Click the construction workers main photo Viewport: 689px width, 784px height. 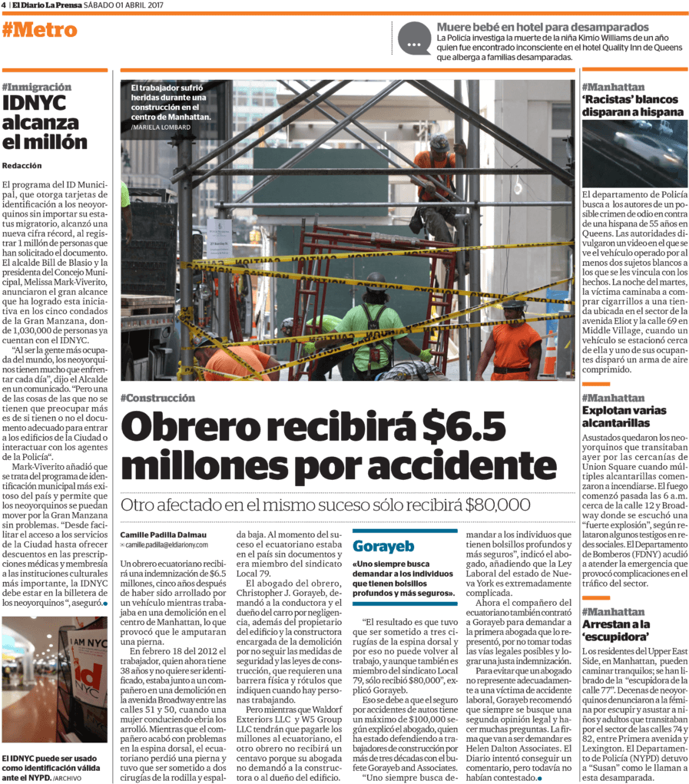tap(348, 230)
